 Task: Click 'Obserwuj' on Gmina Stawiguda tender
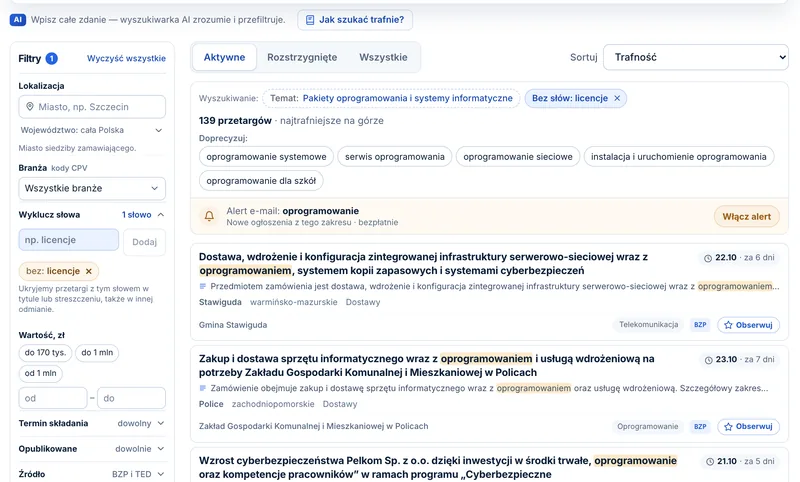748,325
